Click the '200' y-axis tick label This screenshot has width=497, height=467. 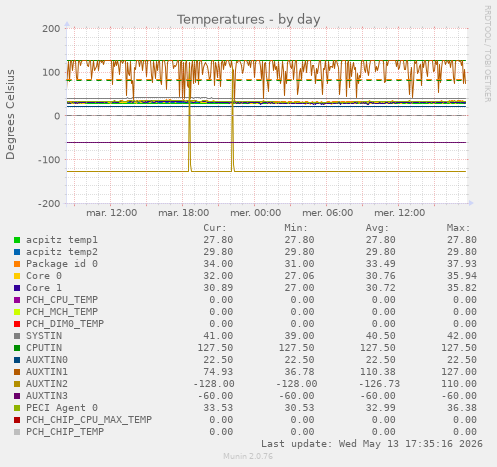tap(51, 29)
